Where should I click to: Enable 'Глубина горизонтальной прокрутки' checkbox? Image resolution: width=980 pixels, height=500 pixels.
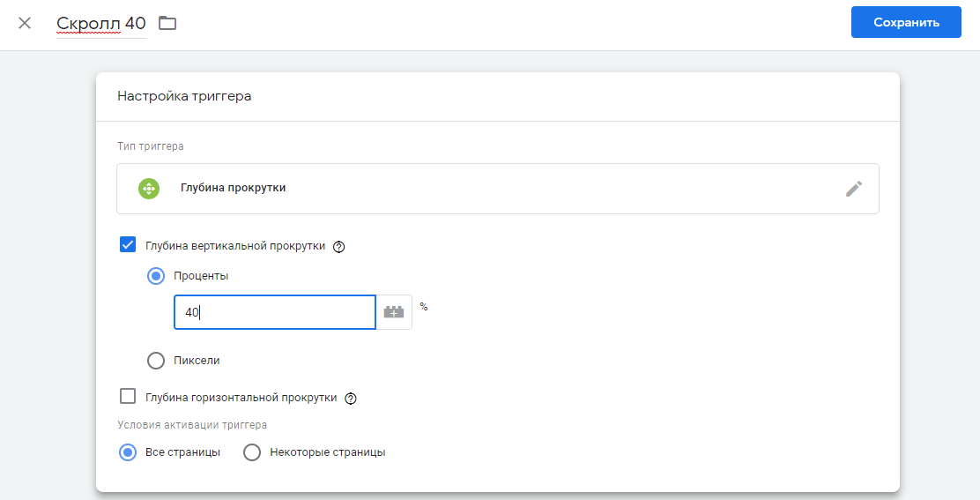tap(128, 396)
